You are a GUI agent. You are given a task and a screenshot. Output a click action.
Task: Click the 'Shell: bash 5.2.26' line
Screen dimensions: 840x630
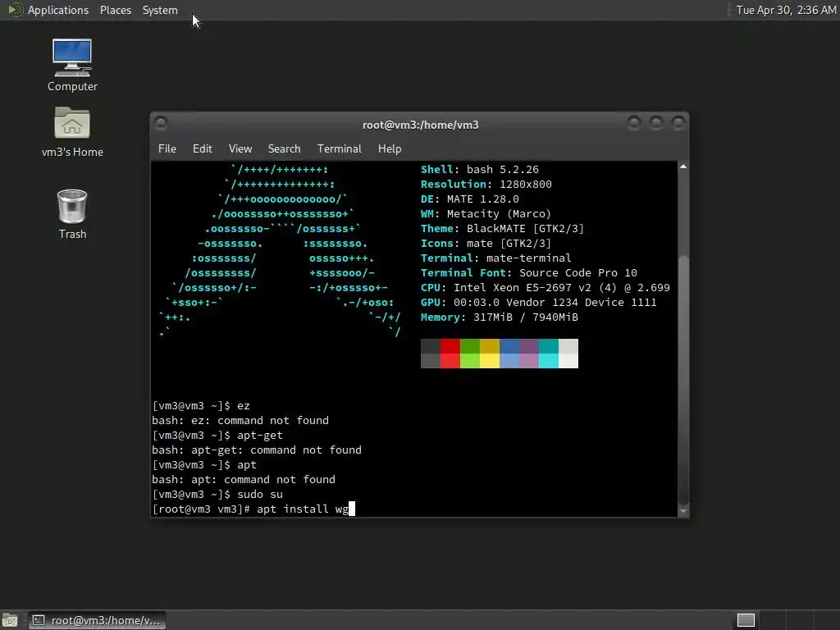click(479, 169)
